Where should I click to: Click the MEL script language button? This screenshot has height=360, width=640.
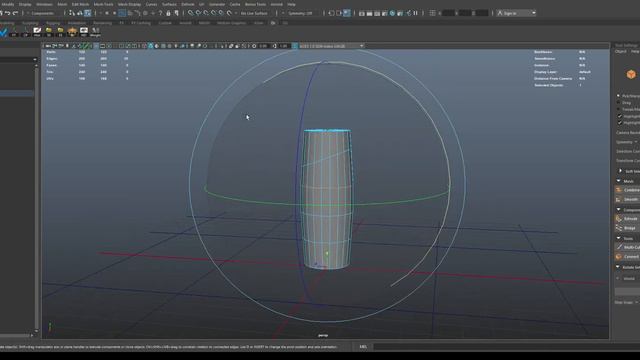coord(363,347)
